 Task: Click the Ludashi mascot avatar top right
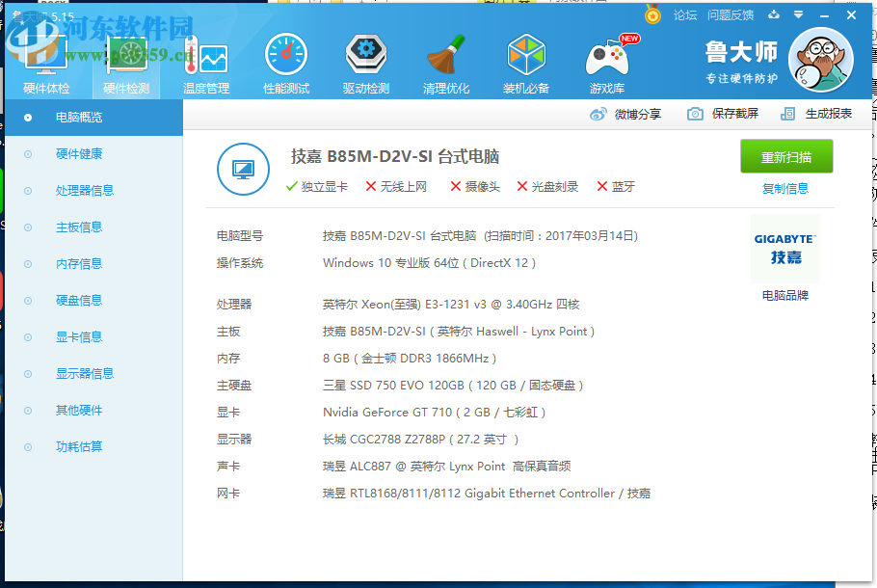[x=820, y=60]
